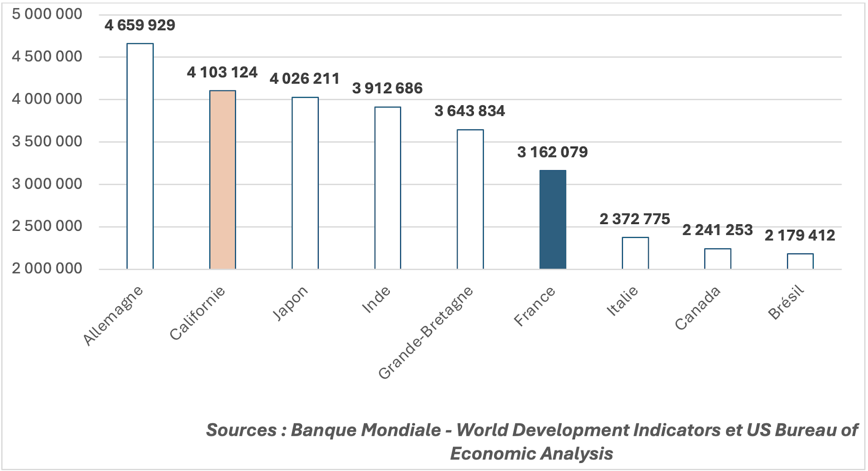Image resolution: width=868 pixels, height=471 pixels.
Task: Select the Grande-Bretagne axis label
Action: coord(425,333)
